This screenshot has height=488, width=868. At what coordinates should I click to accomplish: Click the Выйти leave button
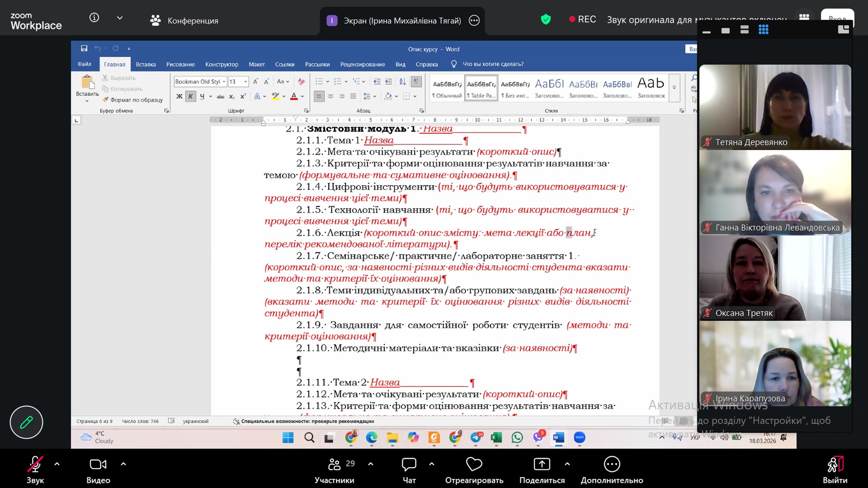tap(835, 470)
